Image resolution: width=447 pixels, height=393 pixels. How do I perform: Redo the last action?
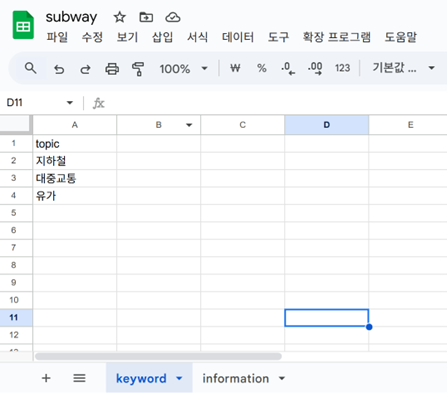85,69
